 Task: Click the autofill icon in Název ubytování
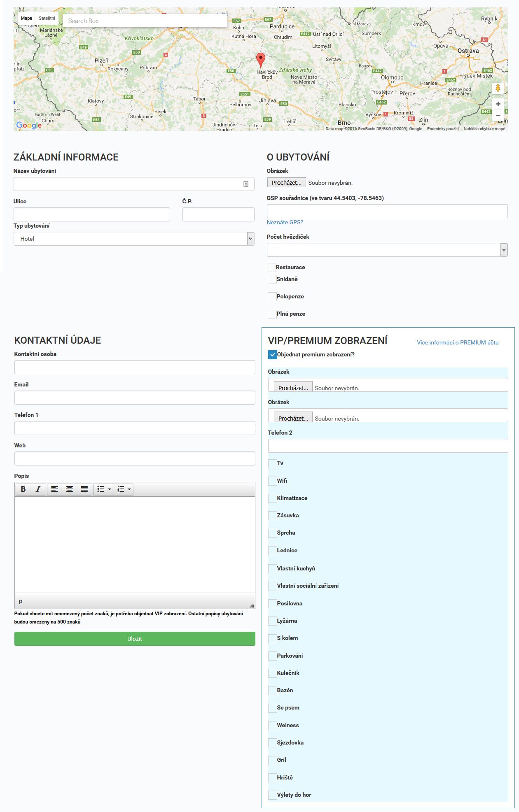point(246,184)
